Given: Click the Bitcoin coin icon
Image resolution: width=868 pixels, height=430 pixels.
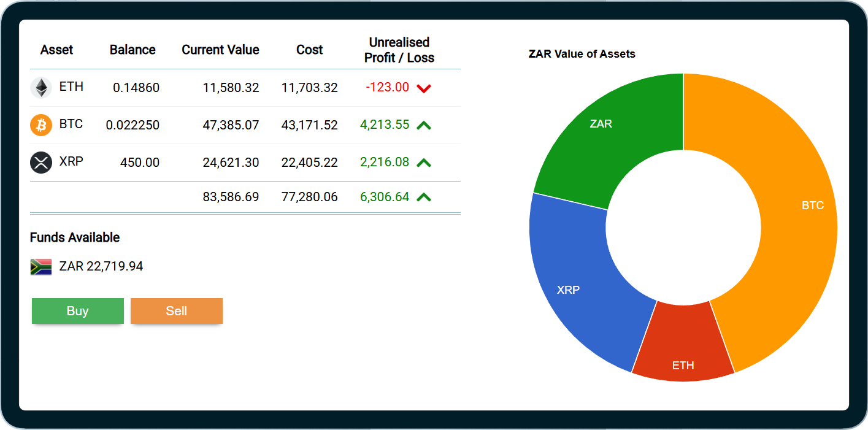Looking at the screenshot, I should point(41,125).
